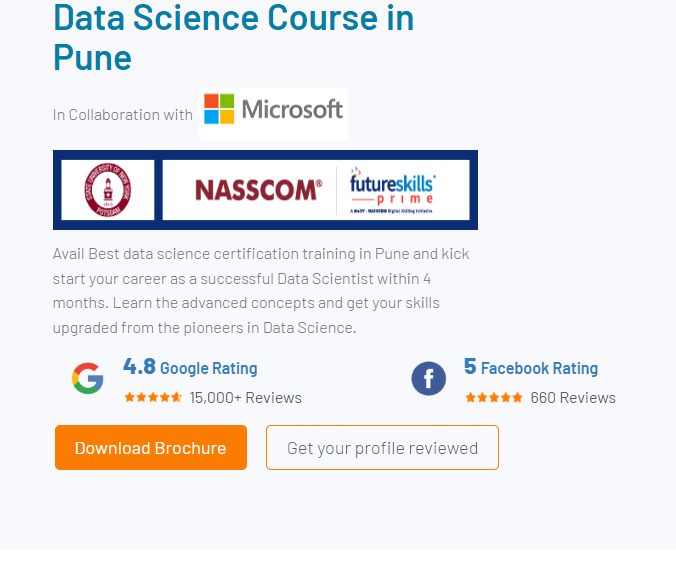Open the 5 Facebook Rating link
The width and height of the screenshot is (676, 582).
pyautogui.click(x=539, y=368)
